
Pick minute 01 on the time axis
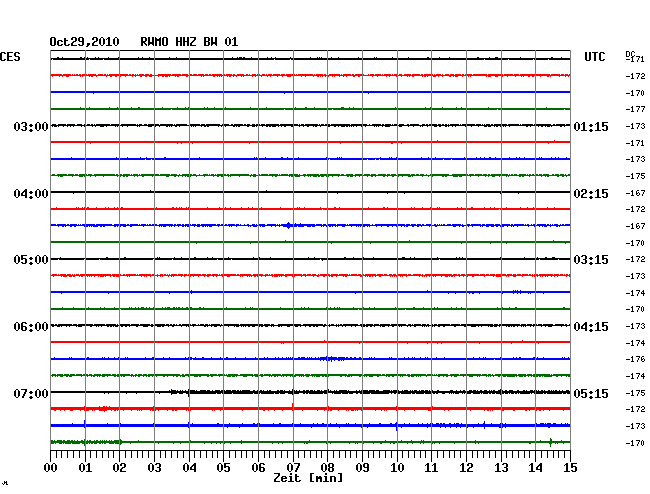pyautogui.click(x=85, y=467)
